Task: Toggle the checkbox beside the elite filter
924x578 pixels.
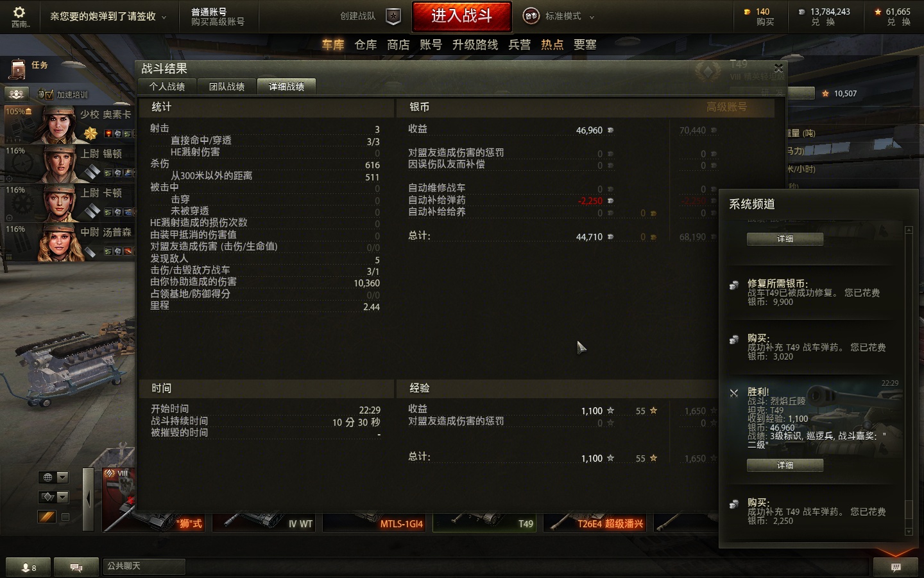Action: (65, 516)
